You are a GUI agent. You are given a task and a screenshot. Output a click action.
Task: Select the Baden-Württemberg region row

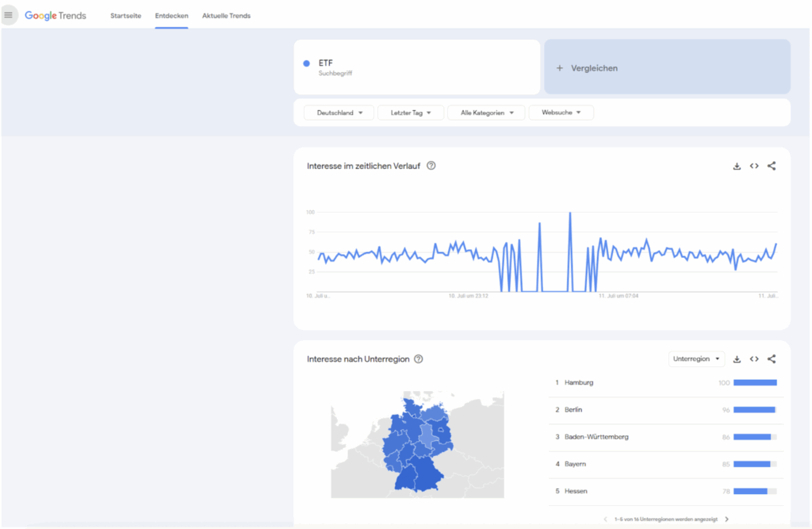click(x=666, y=437)
